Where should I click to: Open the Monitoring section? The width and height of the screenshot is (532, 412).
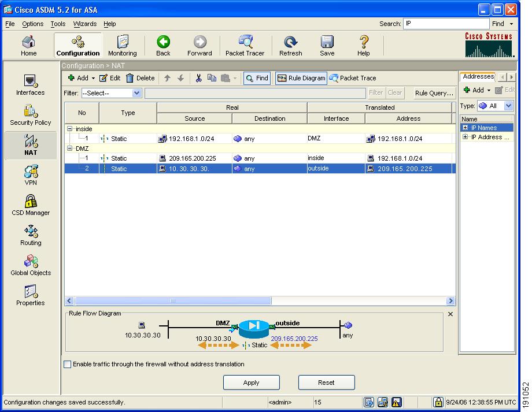tap(122, 46)
